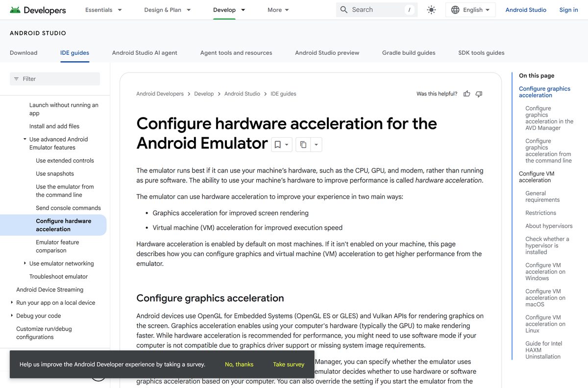Screen dimensions: 588x388
Task: Open the Android Studio preview tab
Action: (327, 53)
